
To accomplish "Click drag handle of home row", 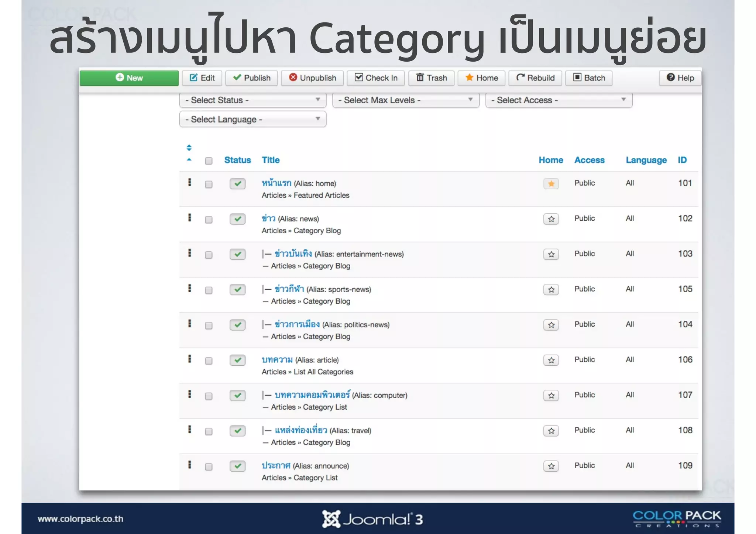I will [190, 182].
